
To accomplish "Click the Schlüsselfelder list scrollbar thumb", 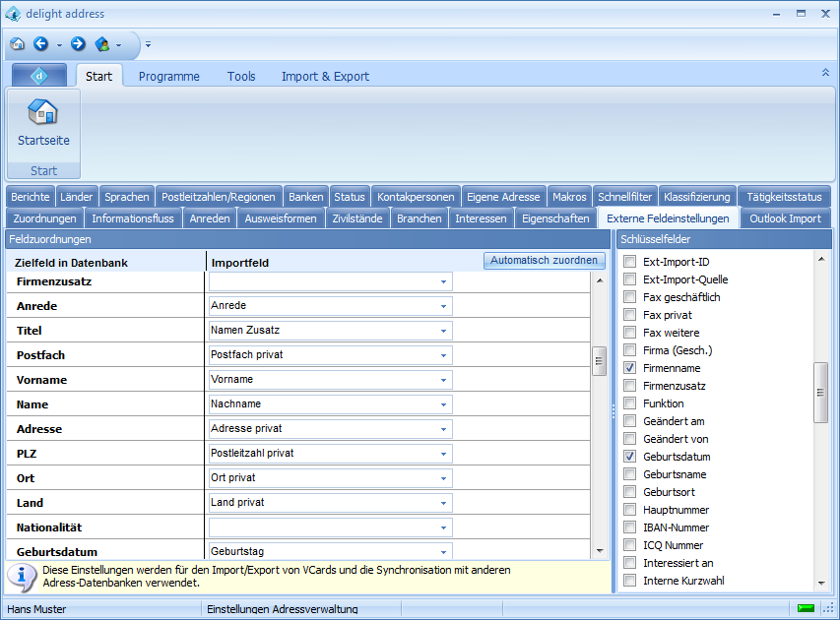I will (819, 392).
